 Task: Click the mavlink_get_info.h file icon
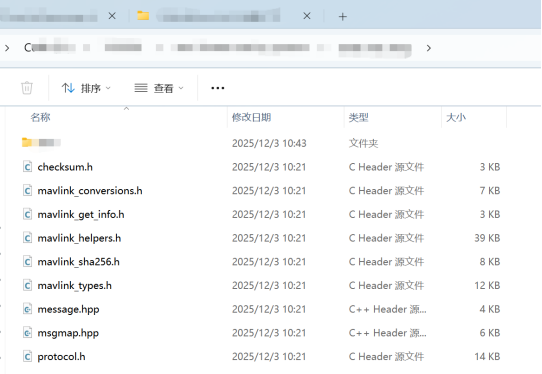28,215
